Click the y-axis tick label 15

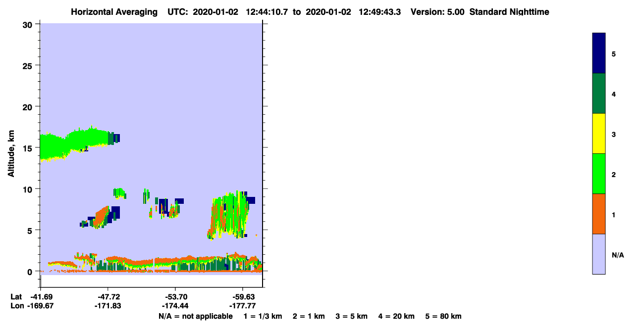[x=28, y=148]
